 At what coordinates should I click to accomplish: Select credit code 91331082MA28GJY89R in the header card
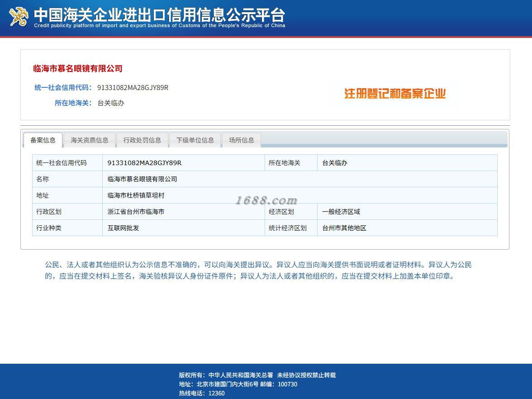pyautogui.click(x=133, y=88)
